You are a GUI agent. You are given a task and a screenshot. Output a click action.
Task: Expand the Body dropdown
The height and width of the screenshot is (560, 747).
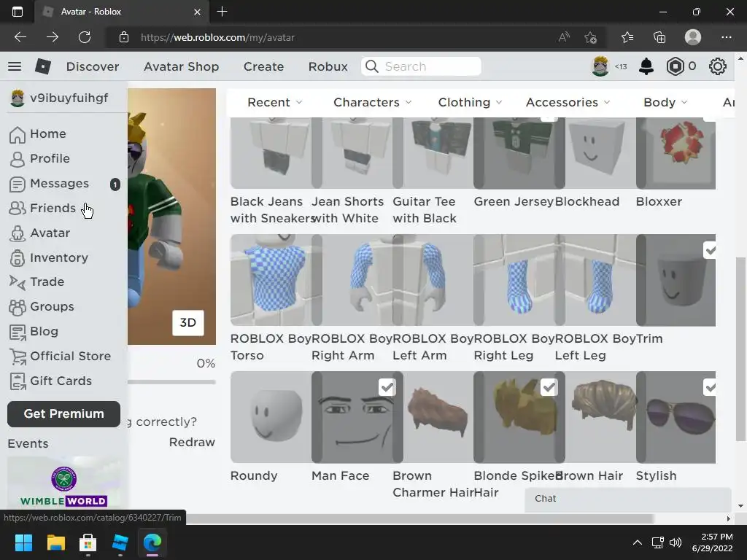(x=665, y=102)
